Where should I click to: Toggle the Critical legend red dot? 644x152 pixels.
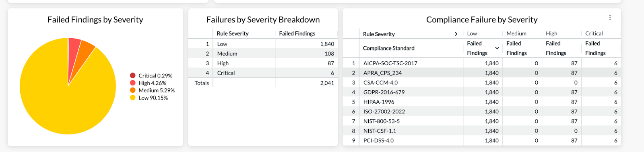click(133, 75)
